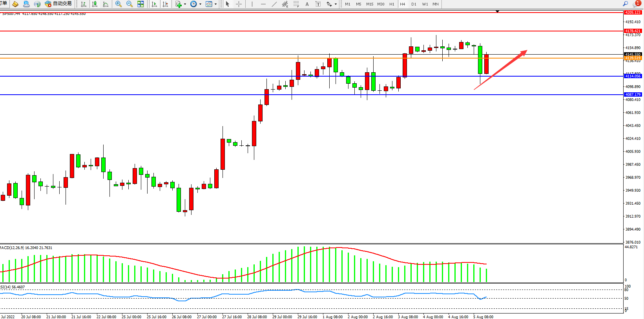Open the chart templates dropdown arrow

[x=215, y=4]
